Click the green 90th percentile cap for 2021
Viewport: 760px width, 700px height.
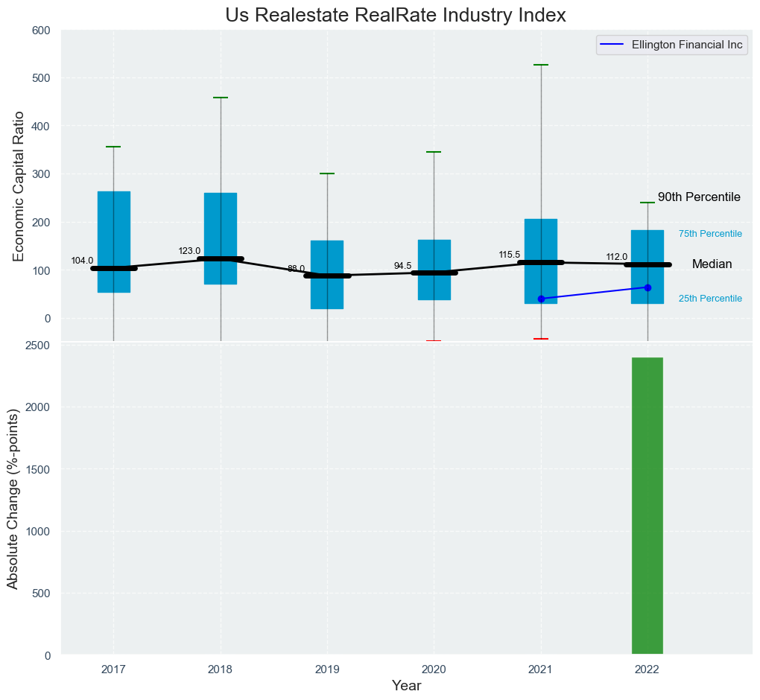(x=541, y=66)
